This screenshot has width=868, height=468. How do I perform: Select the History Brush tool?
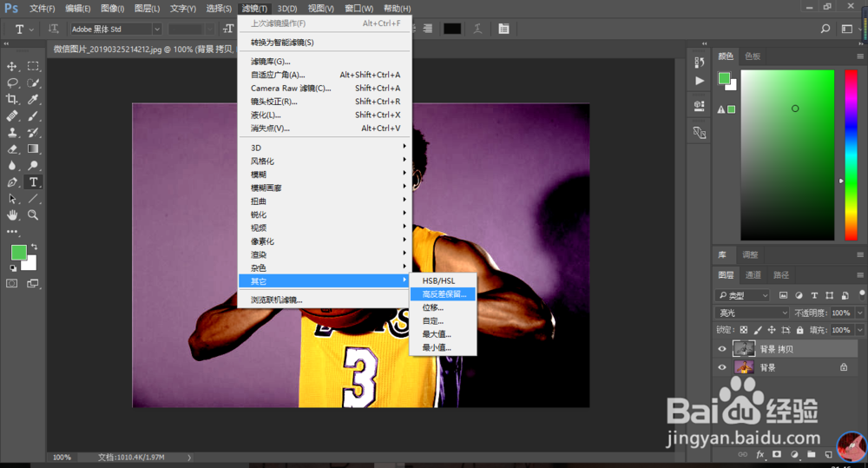(x=33, y=132)
